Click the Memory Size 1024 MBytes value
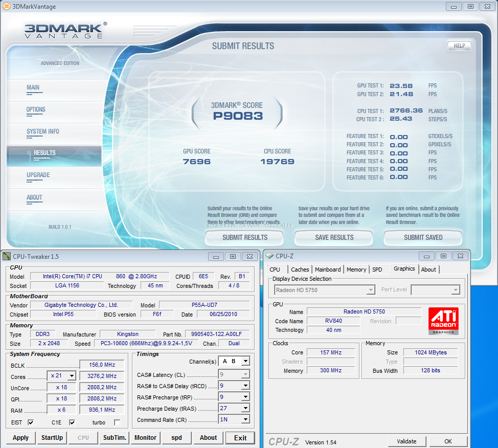 [x=431, y=352]
